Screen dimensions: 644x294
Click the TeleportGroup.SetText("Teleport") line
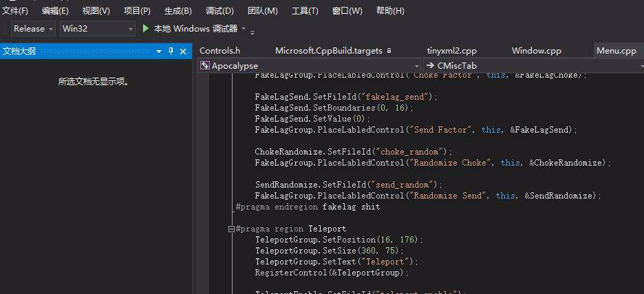(336, 262)
